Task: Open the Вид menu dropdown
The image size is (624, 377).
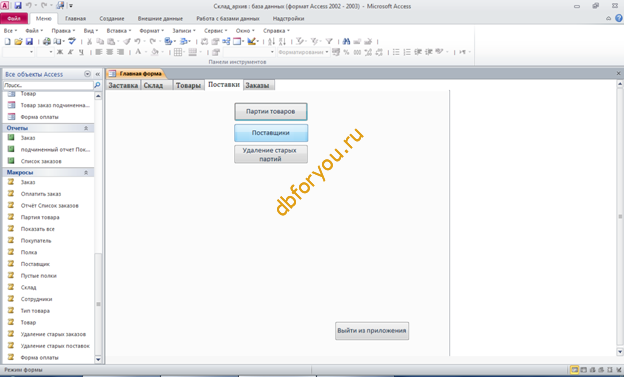Action: (x=90, y=31)
